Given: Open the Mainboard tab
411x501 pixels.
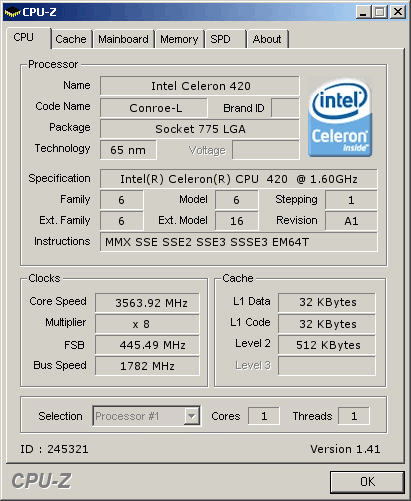Looking at the screenshot, I should 123,39.
